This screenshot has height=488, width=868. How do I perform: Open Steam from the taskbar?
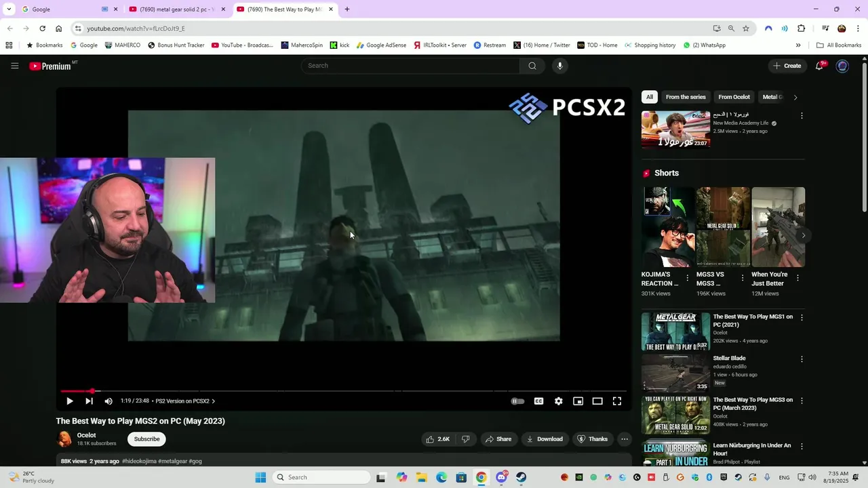pos(521,477)
